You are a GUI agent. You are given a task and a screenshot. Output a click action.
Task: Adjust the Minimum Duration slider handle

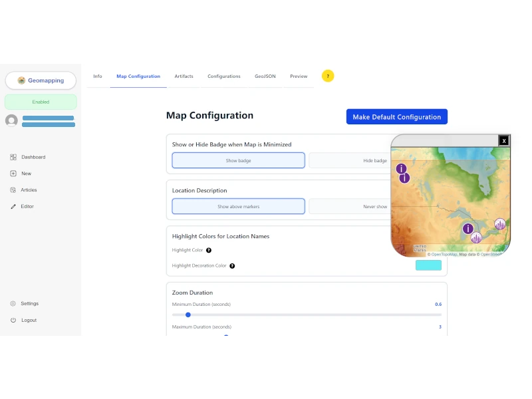coord(187,315)
